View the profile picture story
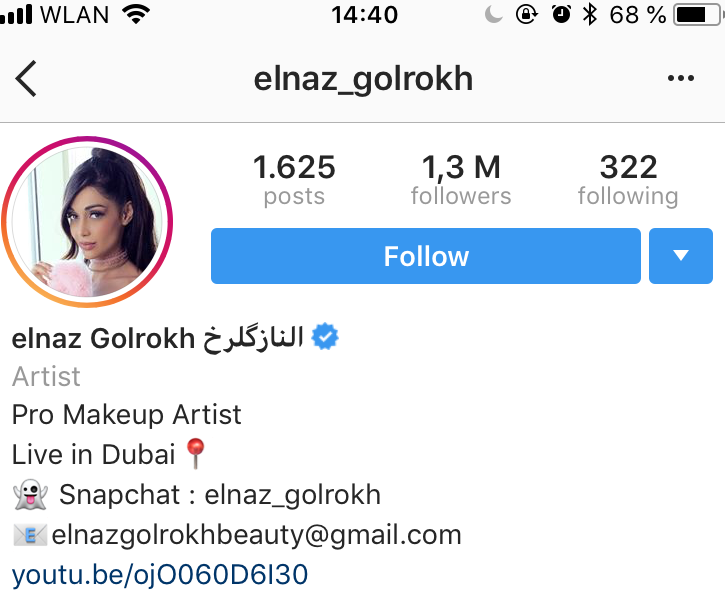Viewport: 725px width, 605px height. click(87, 222)
